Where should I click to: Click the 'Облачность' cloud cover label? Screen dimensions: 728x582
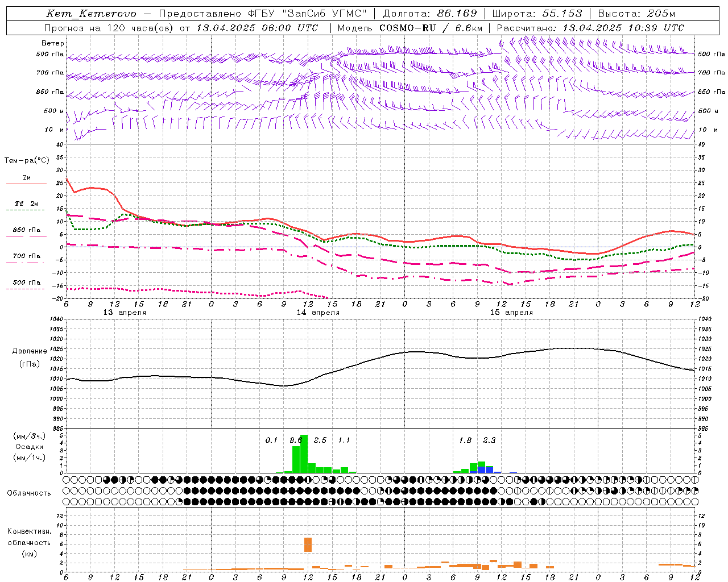[x=29, y=493]
